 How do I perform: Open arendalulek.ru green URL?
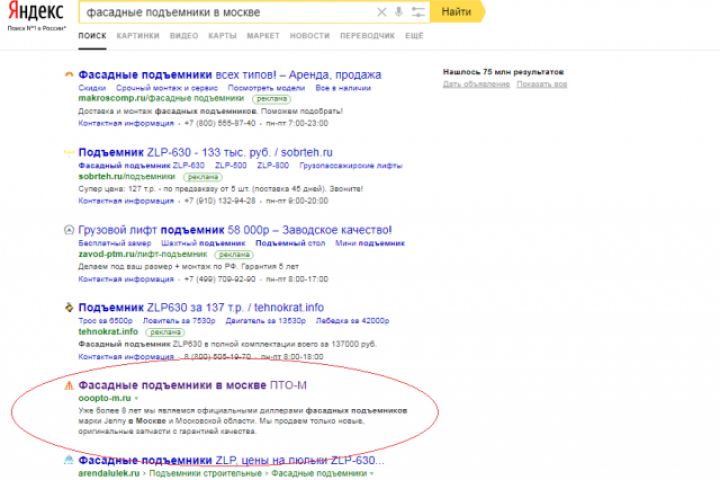(109, 473)
